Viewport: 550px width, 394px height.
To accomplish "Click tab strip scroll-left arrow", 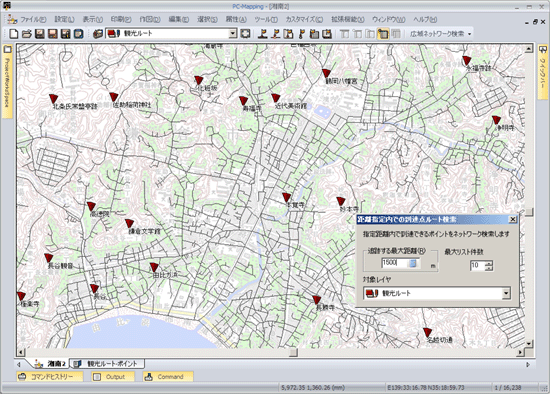I will [x=19, y=365].
